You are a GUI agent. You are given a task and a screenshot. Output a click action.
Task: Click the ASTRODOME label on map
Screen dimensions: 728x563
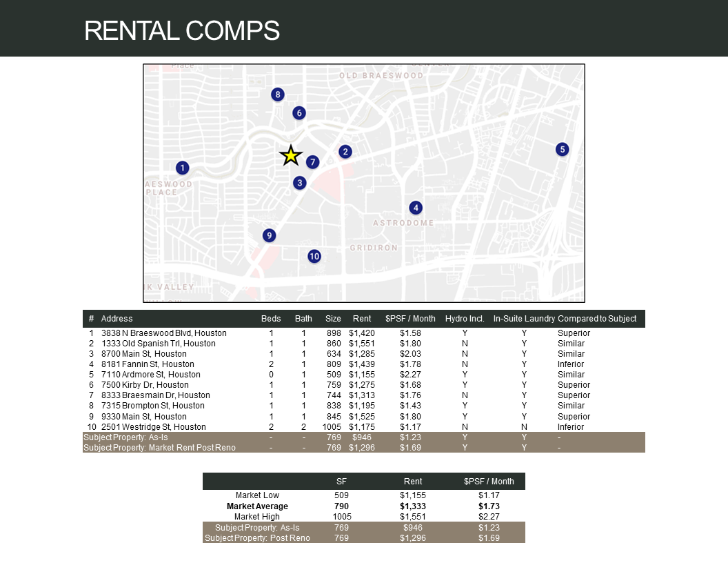(403, 223)
